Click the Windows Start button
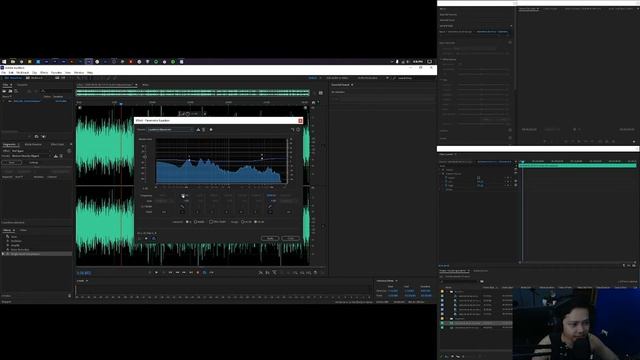 pyautogui.click(x=4, y=62)
